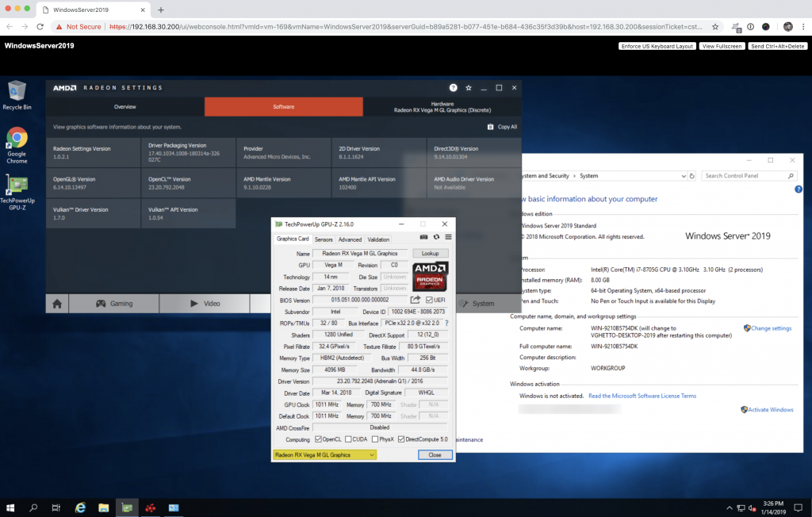Open Task View from the taskbar

click(56, 507)
